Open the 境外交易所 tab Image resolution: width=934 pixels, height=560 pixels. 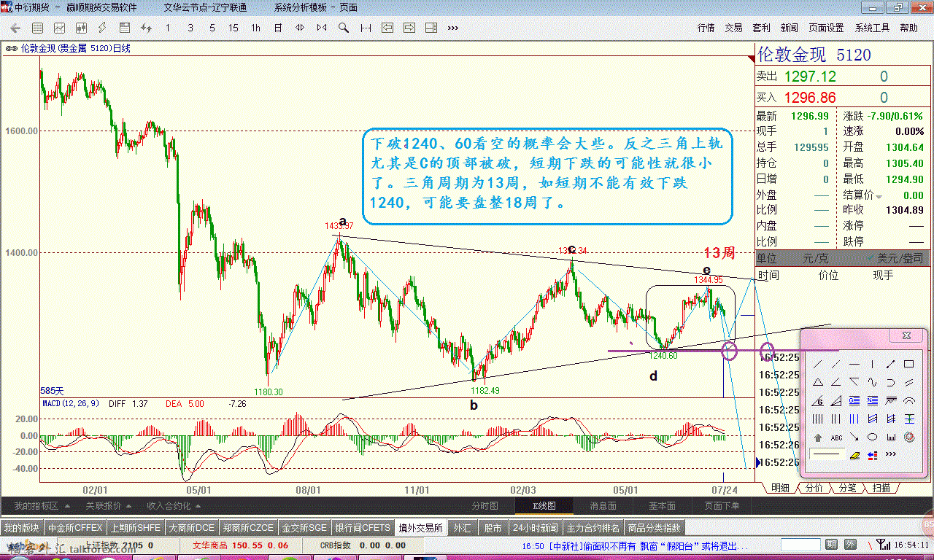point(420,528)
